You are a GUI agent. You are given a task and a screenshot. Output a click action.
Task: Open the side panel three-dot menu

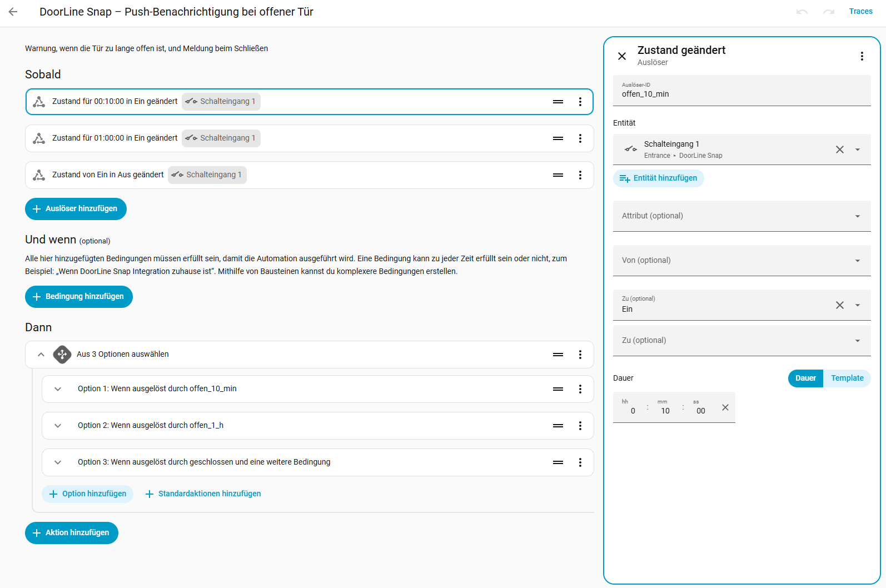862,56
